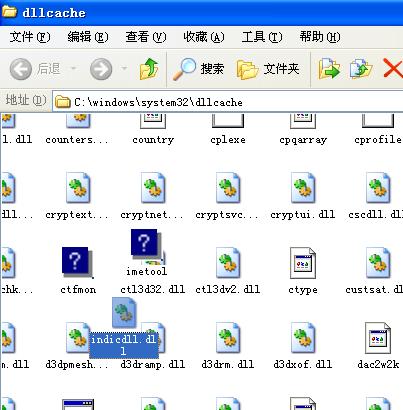
Task: Expand the Forward button history dropdown arrow
Action: (124, 69)
